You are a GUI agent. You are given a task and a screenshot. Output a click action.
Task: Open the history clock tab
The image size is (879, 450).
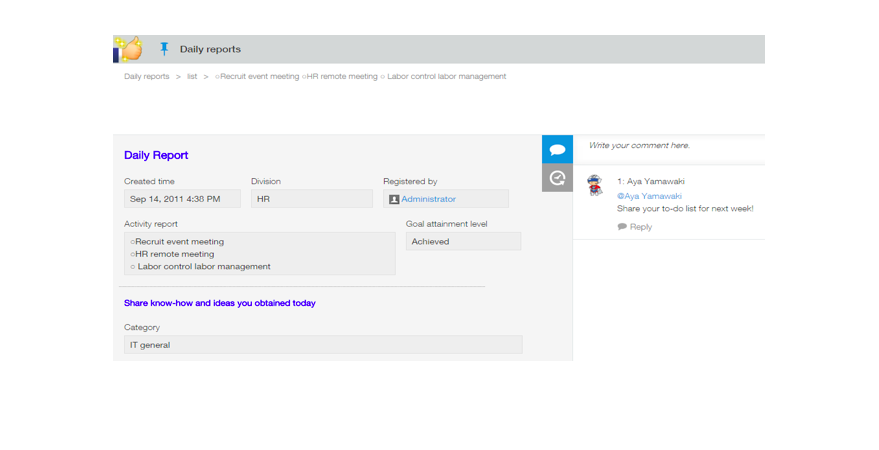tap(557, 178)
